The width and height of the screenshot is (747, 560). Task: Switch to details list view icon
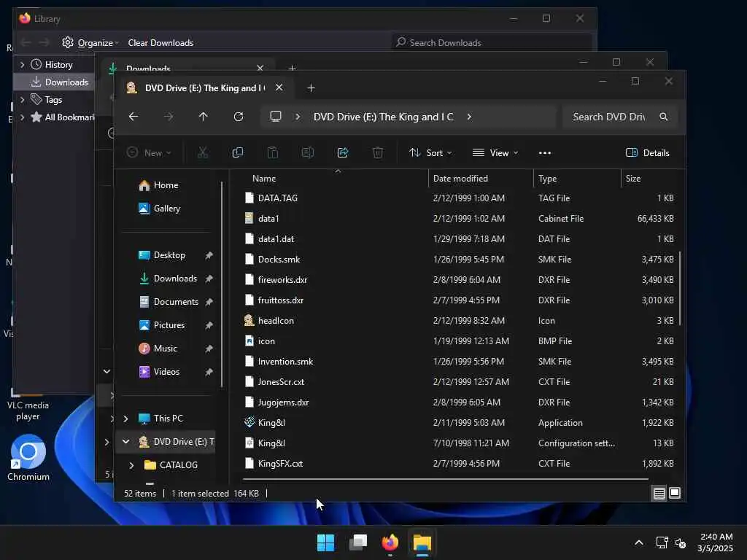tap(659, 494)
